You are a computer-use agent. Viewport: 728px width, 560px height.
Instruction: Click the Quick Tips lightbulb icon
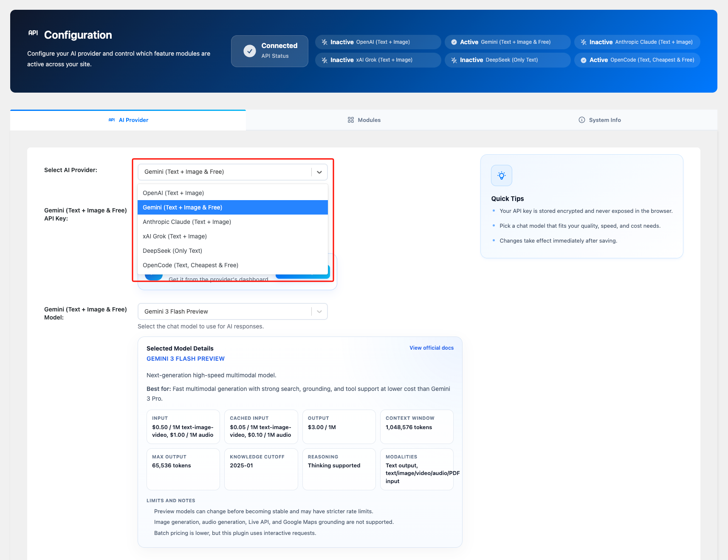tap(502, 175)
